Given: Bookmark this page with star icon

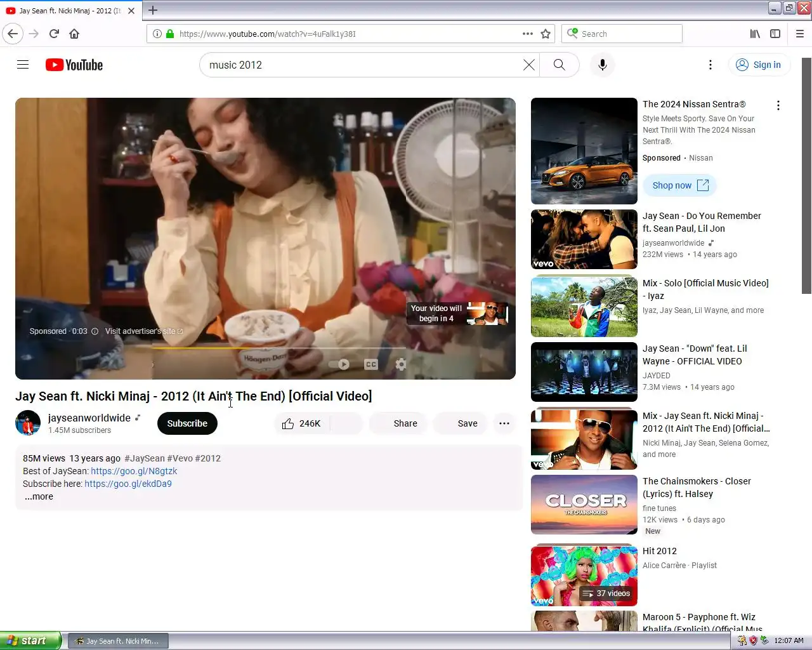Looking at the screenshot, I should click(546, 34).
